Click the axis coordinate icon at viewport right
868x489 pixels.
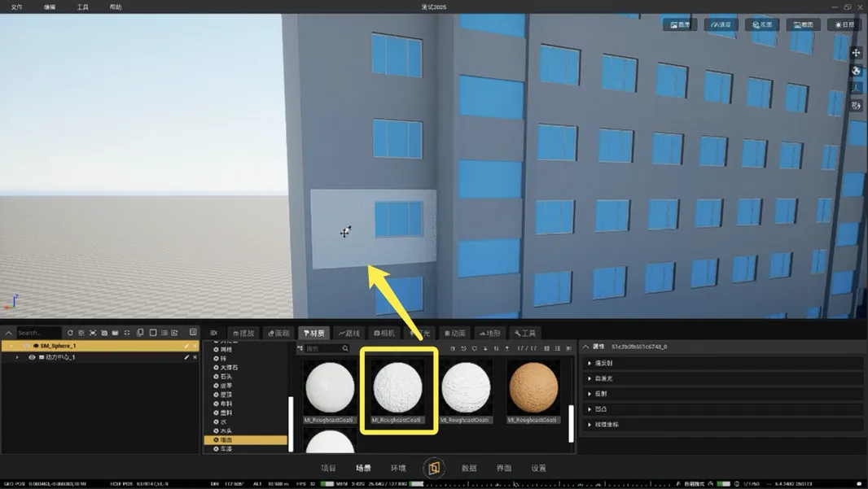pos(856,87)
